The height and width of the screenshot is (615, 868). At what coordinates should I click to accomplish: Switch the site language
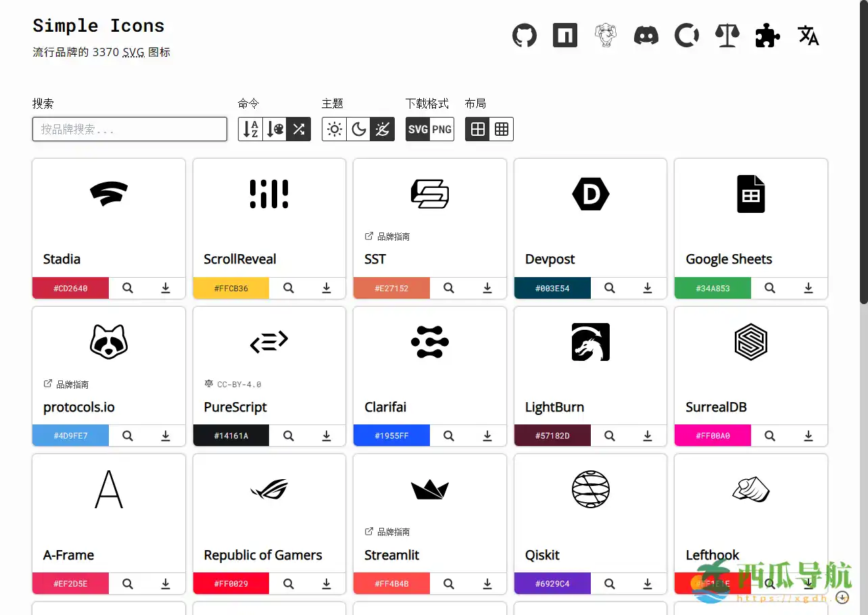[x=809, y=36]
